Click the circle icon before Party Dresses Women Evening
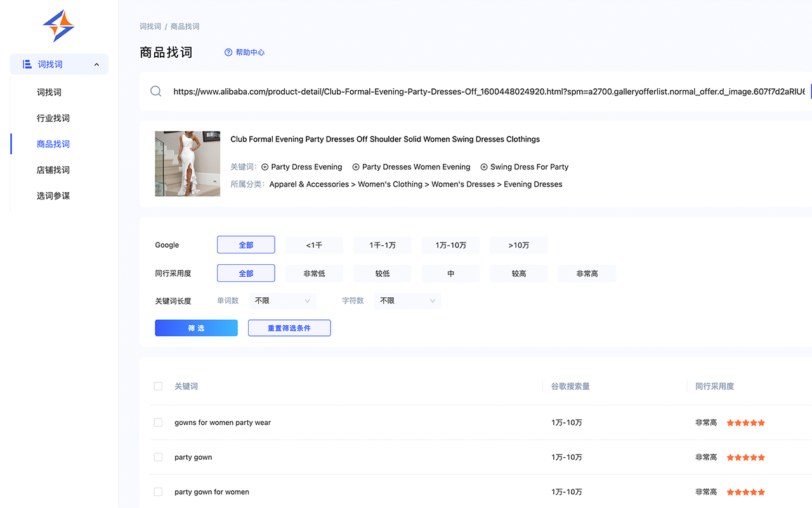The width and height of the screenshot is (812, 508). pyautogui.click(x=355, y=166)
